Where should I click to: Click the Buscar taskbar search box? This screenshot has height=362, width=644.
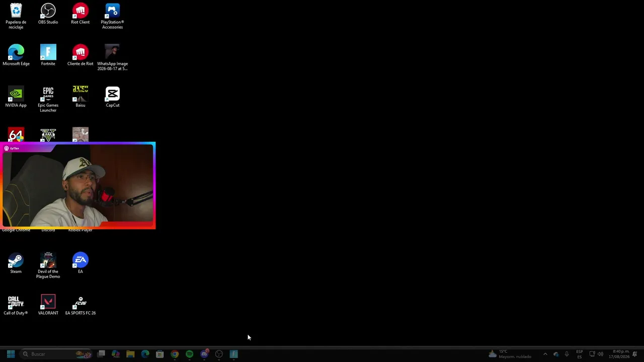(x=56, y=354)
